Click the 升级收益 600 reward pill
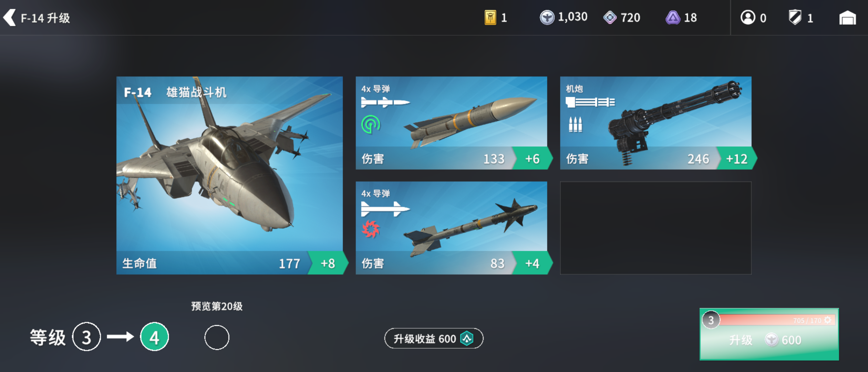 point(434,339)
